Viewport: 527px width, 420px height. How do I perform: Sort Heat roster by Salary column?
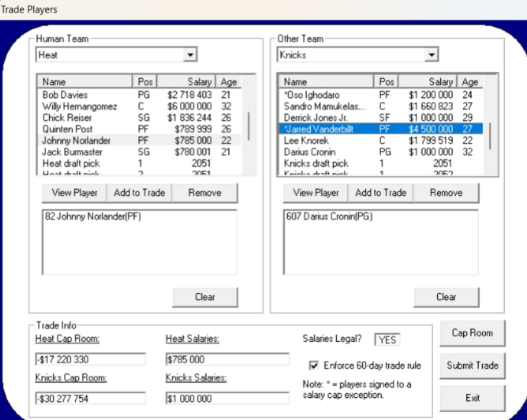tap(186, 82)
